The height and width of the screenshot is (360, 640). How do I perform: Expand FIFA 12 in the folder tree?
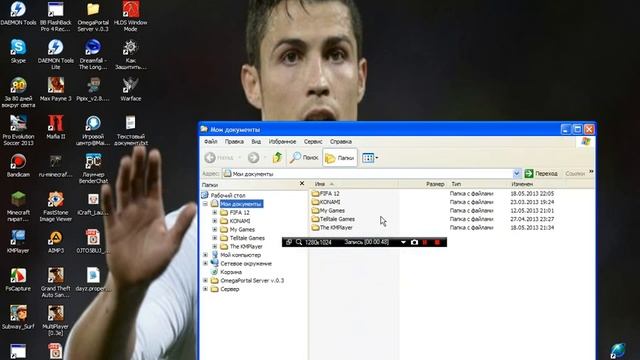215,212
